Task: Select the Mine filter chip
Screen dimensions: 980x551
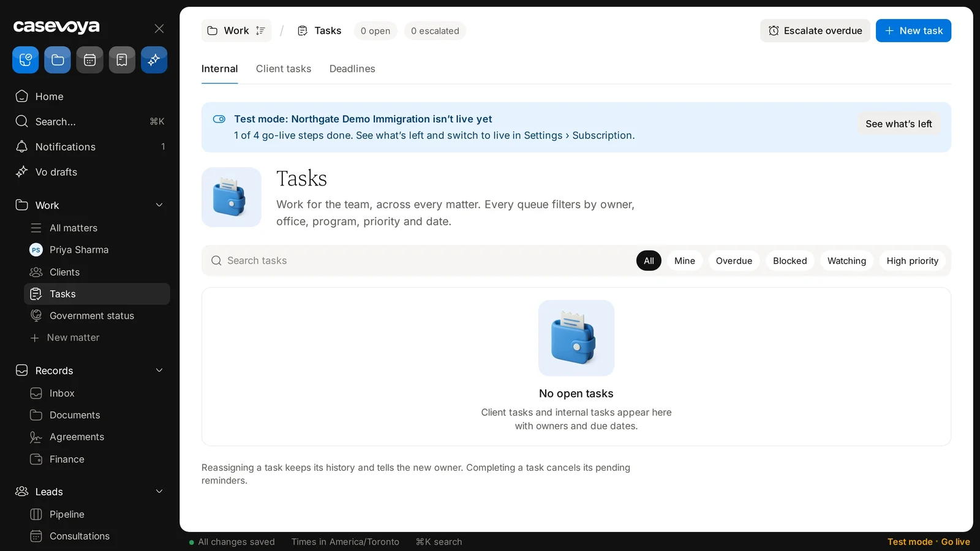Action: pos(685,261)
